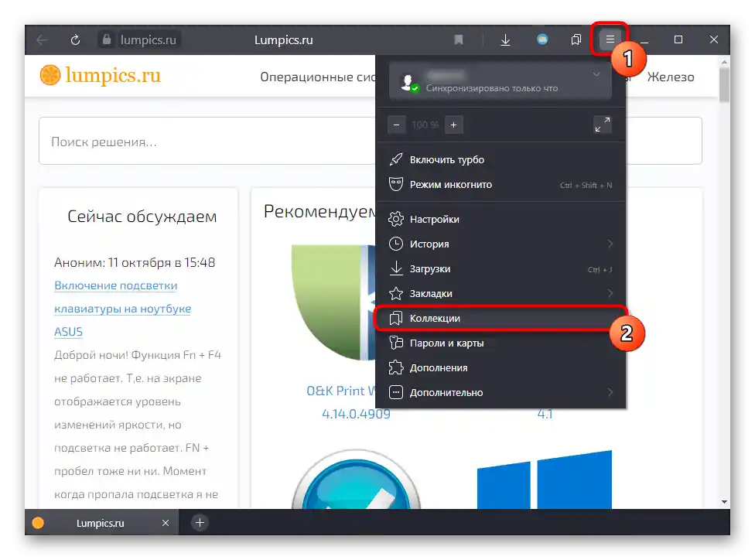Click the Windows logo thumbnail
Screen dimensions: 755x560
(544, 480)
